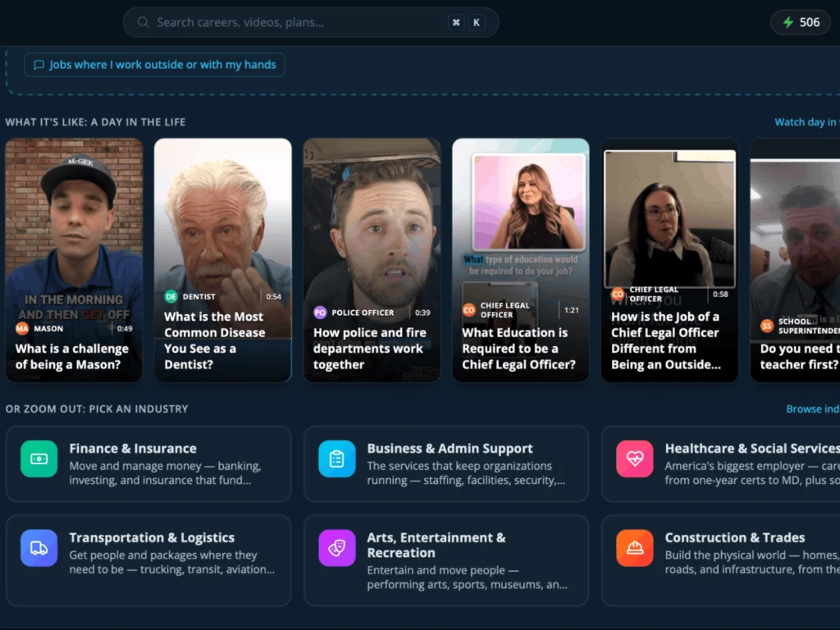
Task: Click the K key shortcut badge
Action: point(477,22)
